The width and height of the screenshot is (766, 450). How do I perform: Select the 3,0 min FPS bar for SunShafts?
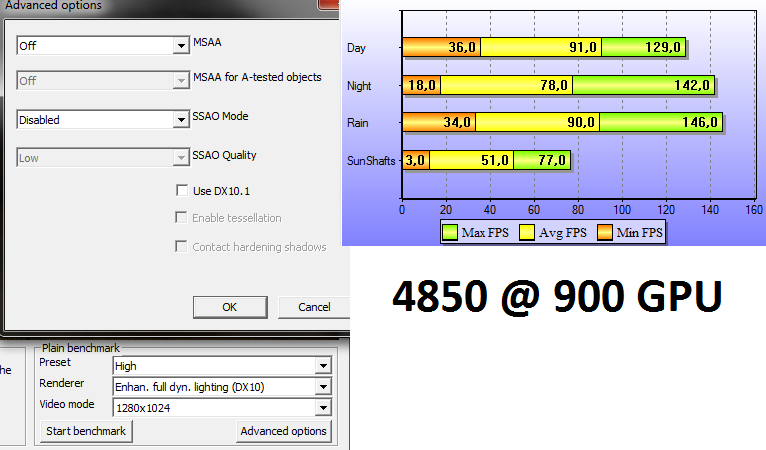[416, 160]
